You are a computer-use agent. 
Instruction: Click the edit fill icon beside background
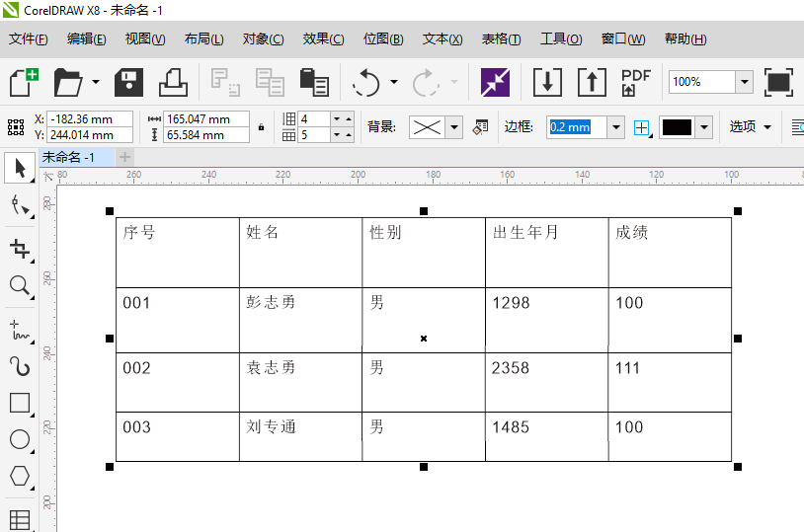coord(480,126)
